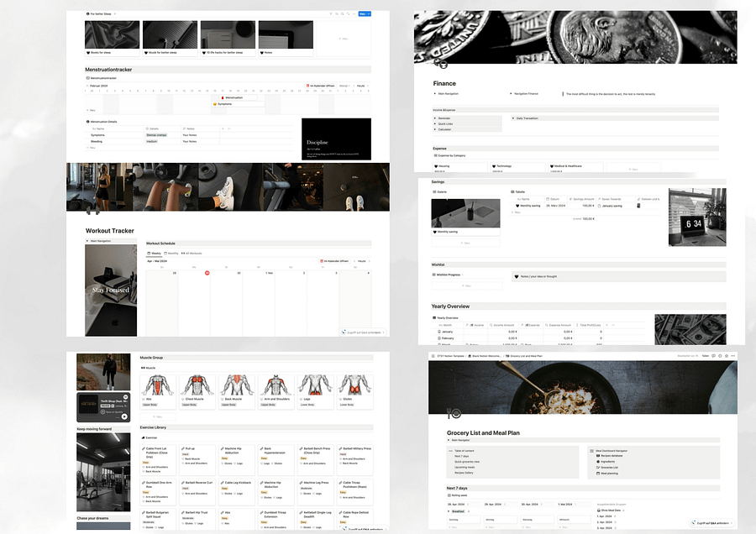Image resolution: width=756 pixels, height=534 pixels.
Task: Open the Menstruation entry on the timeline
Action: click(x=239, y=98)
